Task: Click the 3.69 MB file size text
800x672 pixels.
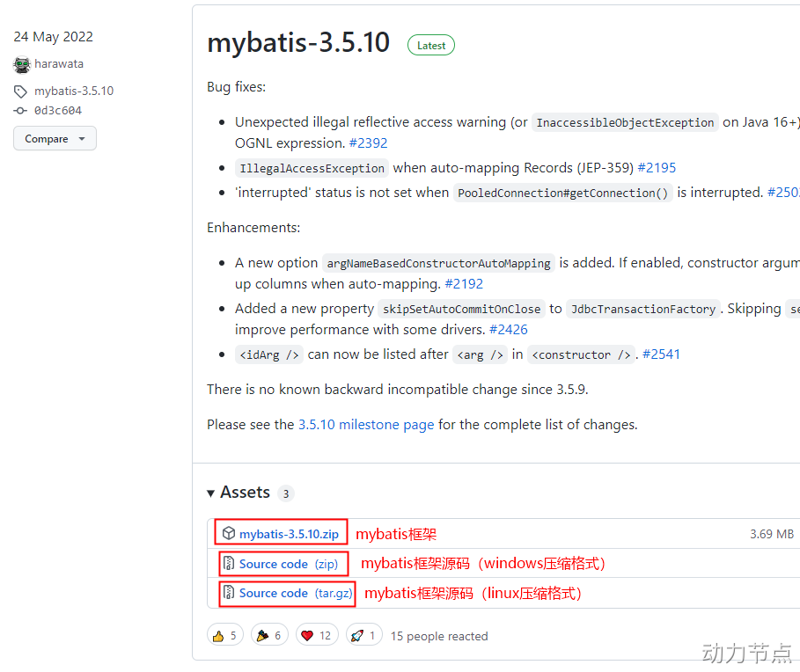Action: [772, 534]
